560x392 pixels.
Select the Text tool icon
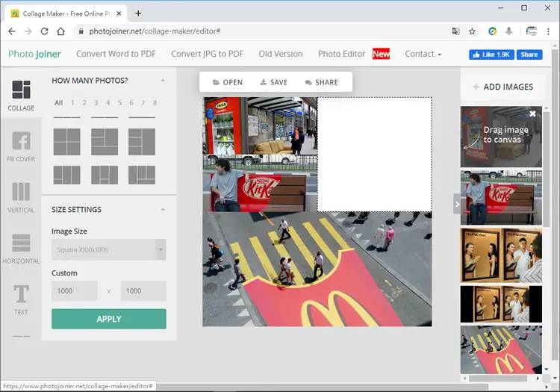(x=21, y=293)
